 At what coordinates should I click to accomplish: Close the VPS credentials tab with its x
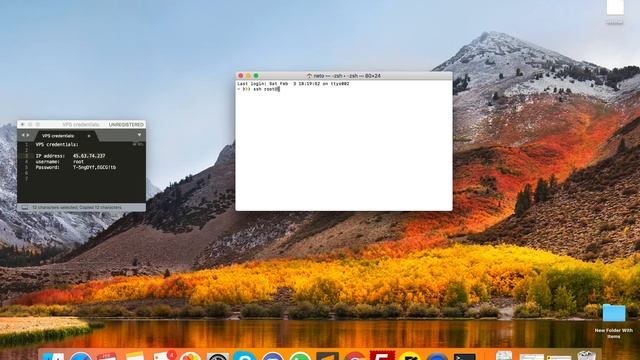[x=89, y=136]
